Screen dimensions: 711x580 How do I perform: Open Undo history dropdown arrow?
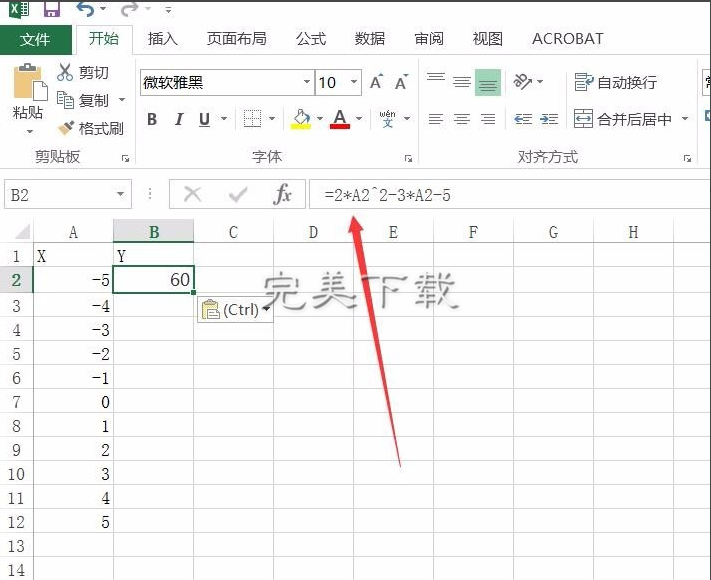click(x=103, y=9)
